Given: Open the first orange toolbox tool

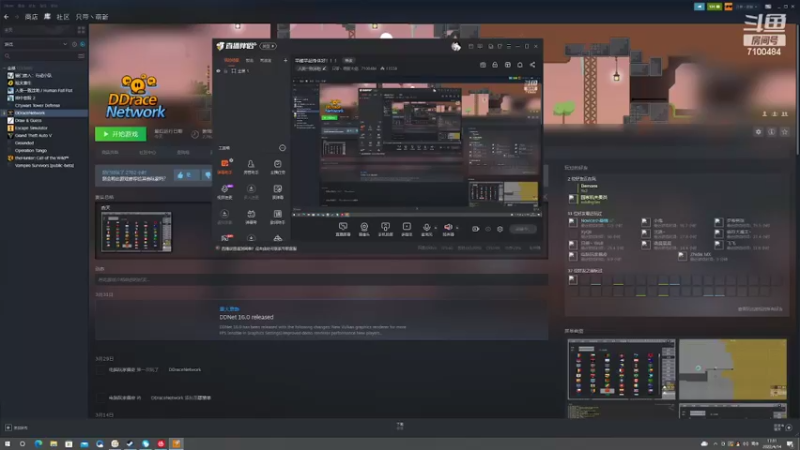Looking at the screenshot, I should (224, 166).
